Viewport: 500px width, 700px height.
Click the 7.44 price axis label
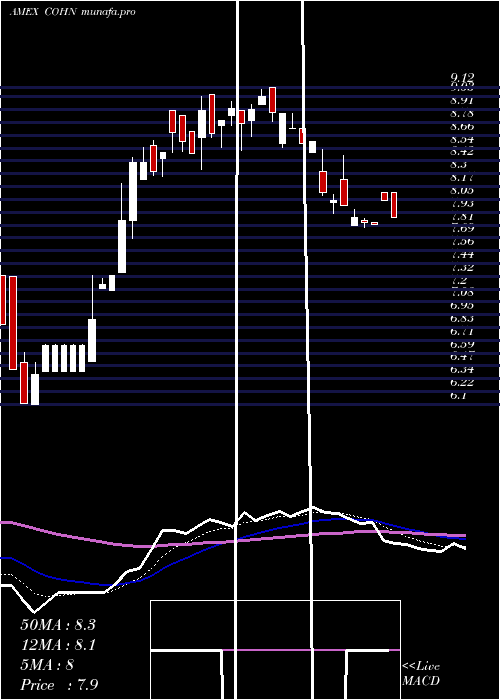point(462,255)
